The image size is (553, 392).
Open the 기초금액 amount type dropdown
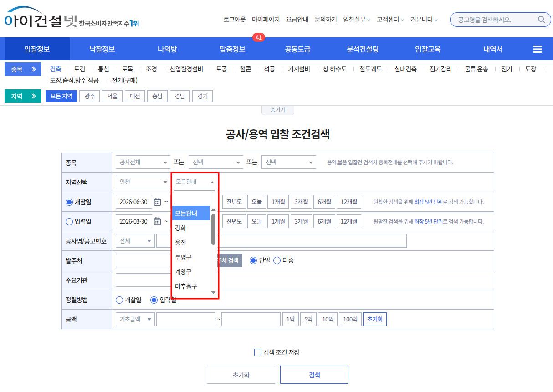pyautogui.click(x=135, y=319)
